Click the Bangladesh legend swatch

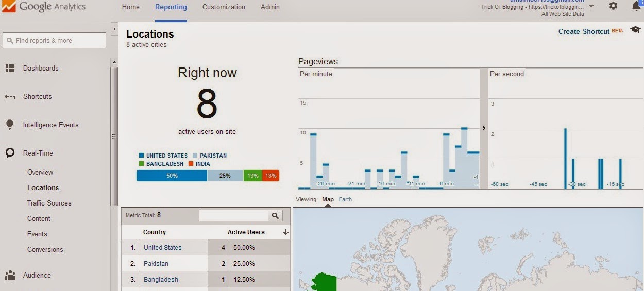coord(141,164)
